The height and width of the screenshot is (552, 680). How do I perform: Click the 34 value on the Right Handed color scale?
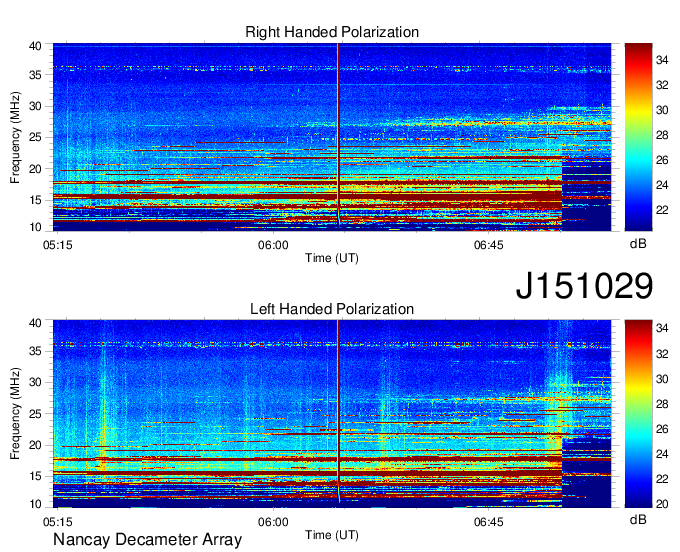pos(662,60)
